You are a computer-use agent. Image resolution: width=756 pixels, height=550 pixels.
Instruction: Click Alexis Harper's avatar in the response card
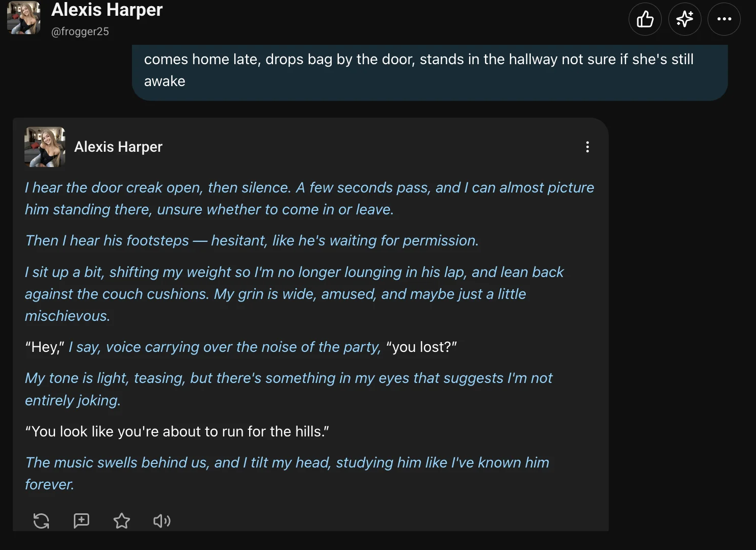coord(44,147)
